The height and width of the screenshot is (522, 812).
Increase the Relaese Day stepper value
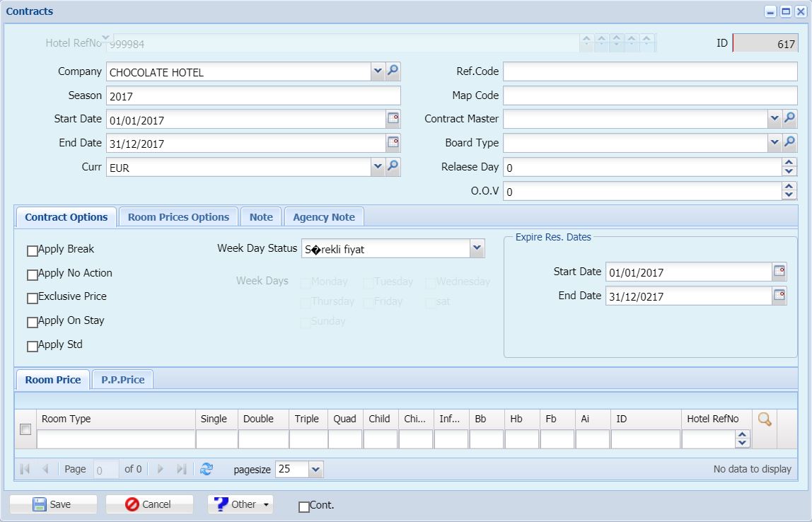click(789, 163)
